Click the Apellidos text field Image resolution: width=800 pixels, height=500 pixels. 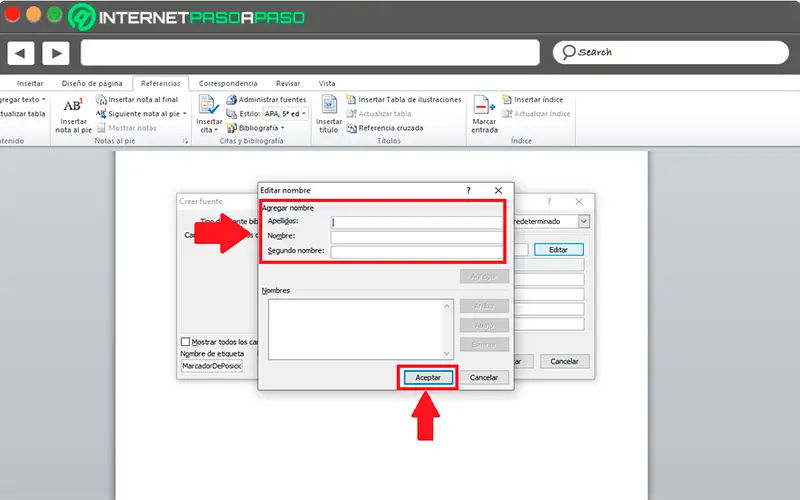click(x=416, y=222)
